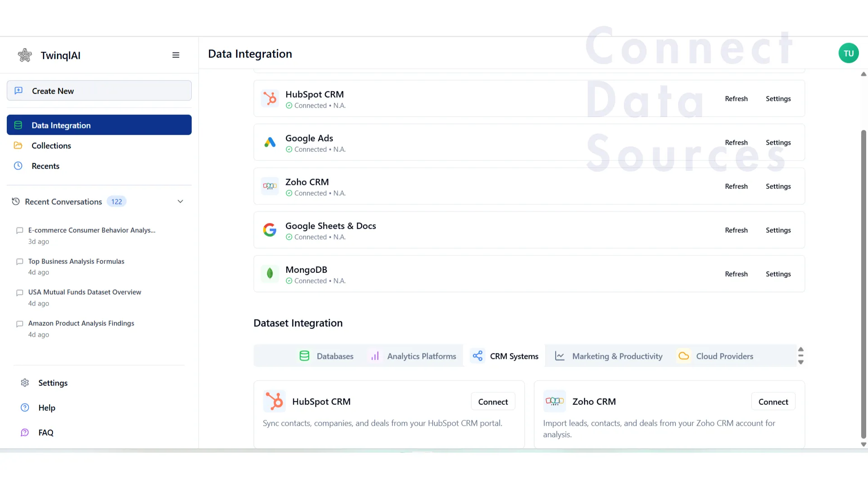Connect the Zoho CRM dataset
This screenshot has height=488, width=868.
(x=773, y=401)
